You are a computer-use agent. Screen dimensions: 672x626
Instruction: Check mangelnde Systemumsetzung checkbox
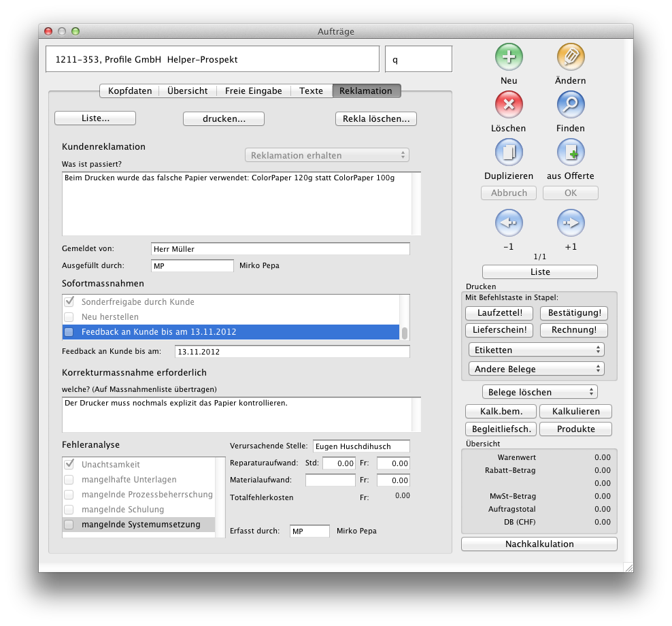69,525
